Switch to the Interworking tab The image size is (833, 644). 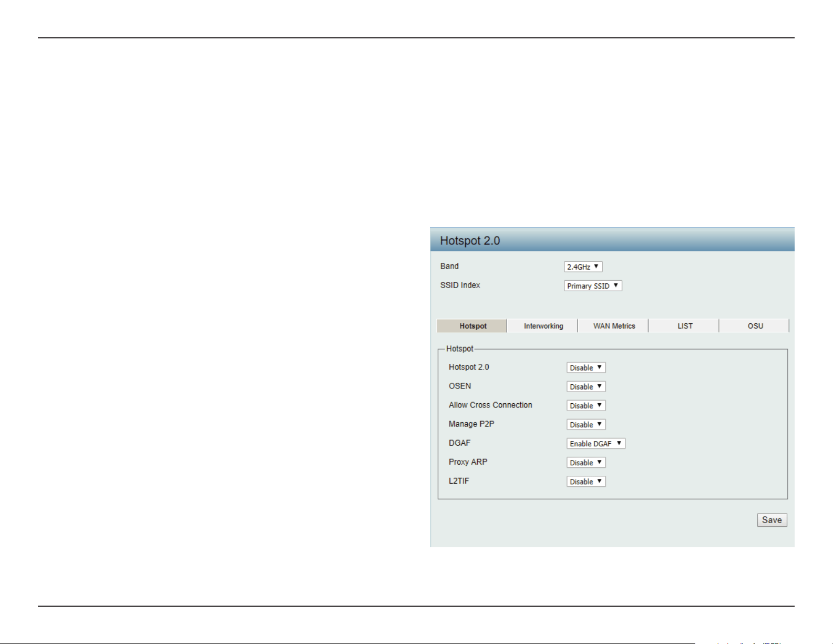tap(543, 326)
